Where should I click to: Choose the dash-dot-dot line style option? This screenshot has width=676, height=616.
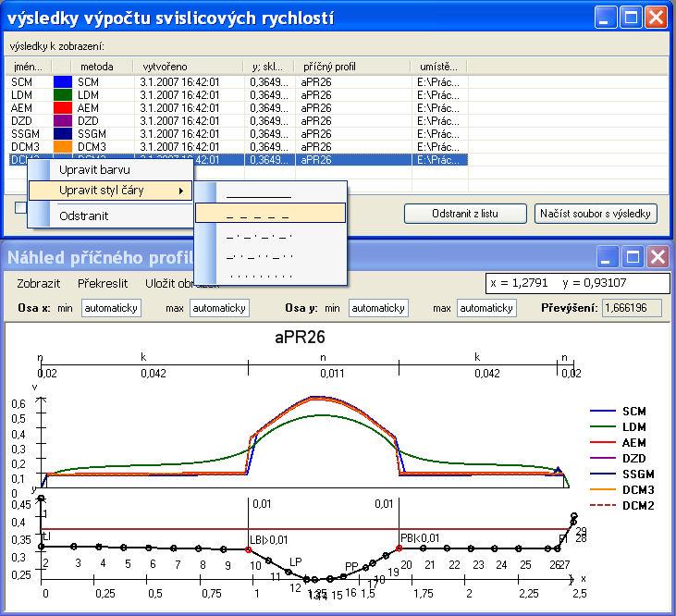pyautogui.click(x=270, y=257)
